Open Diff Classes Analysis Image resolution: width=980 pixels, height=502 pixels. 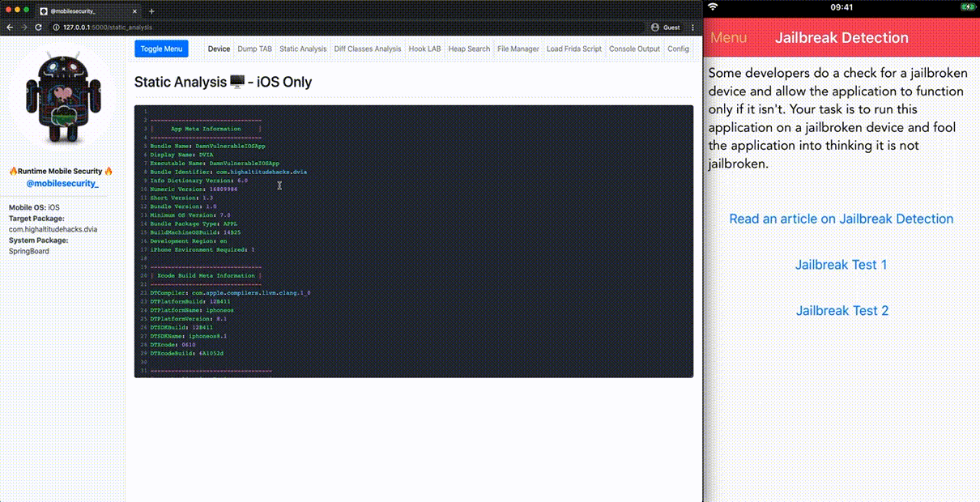coord(368,49)
